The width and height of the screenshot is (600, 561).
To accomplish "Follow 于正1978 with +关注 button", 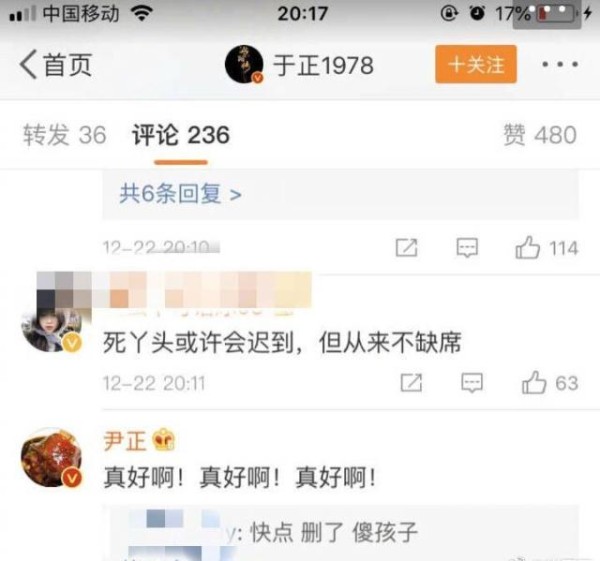I will pos(476,64).
